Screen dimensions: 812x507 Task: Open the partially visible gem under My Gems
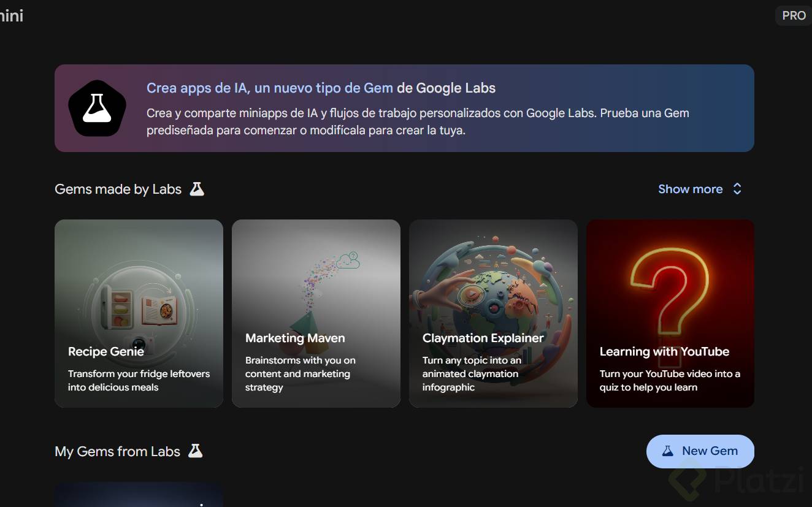coord(139,495)
